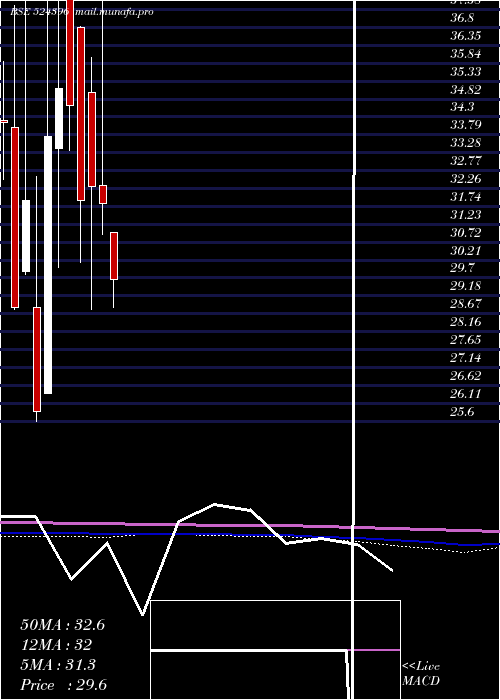Click the small red candle near 31.74

pos(103,195)
